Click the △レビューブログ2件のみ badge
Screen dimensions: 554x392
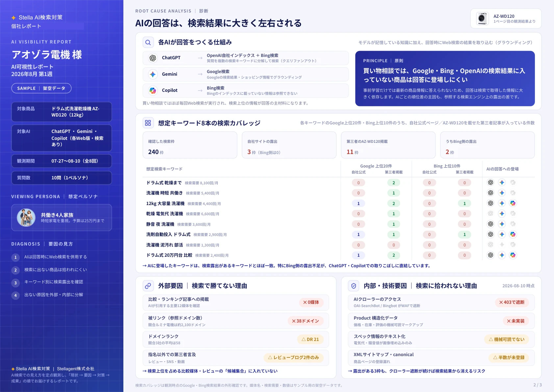click(293, 358)
